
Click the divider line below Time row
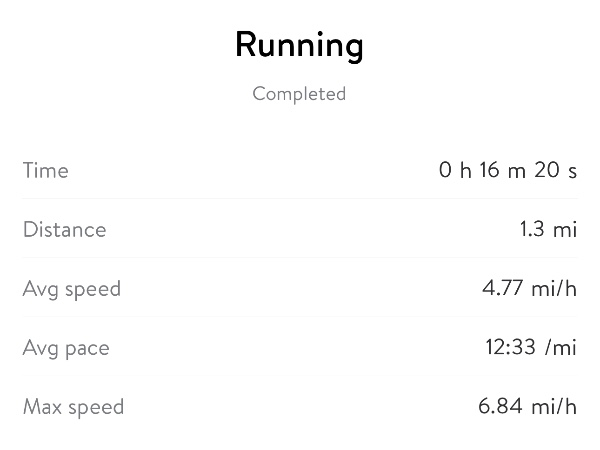pos(300,199)
